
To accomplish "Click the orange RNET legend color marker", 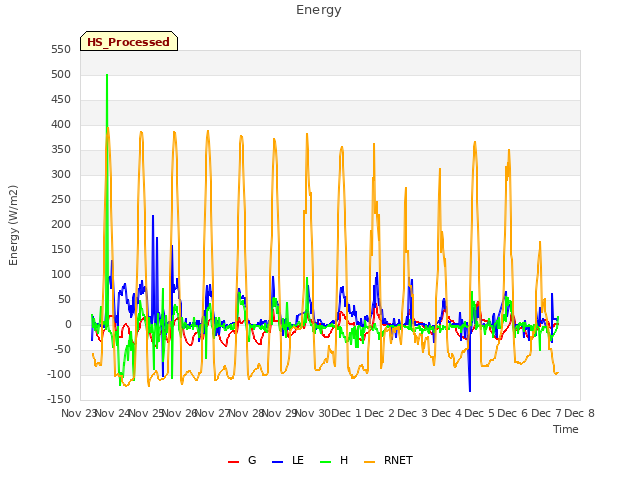I will coord(369,462).
